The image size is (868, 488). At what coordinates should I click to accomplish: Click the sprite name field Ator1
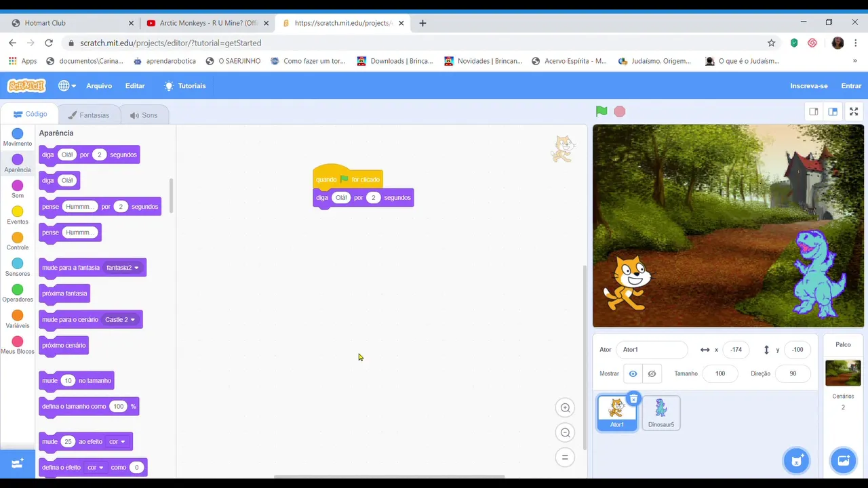tap(652, 350)
